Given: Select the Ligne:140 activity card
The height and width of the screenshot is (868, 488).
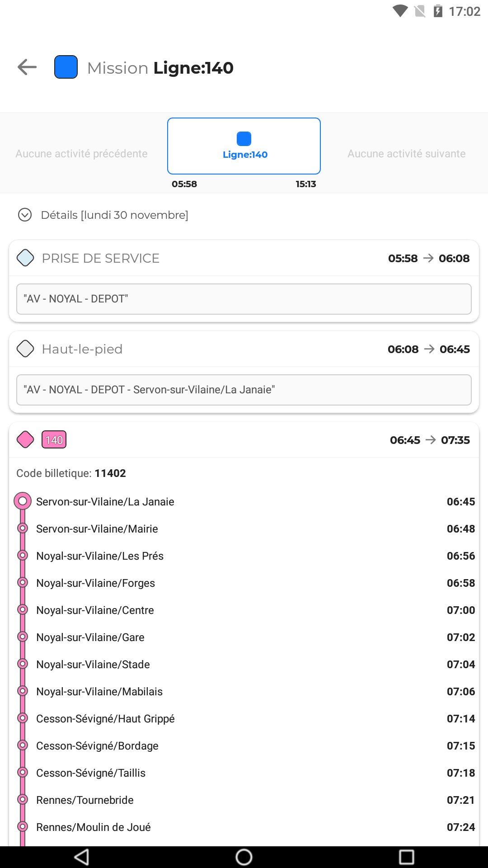Looking at the screenshot, I should 244,146.
